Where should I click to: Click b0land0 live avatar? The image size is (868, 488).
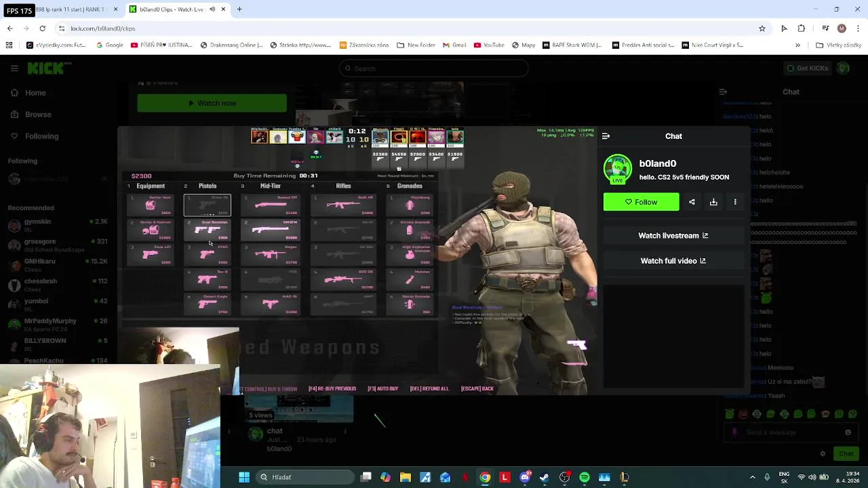pyautogui.click(x=617, y=169)
